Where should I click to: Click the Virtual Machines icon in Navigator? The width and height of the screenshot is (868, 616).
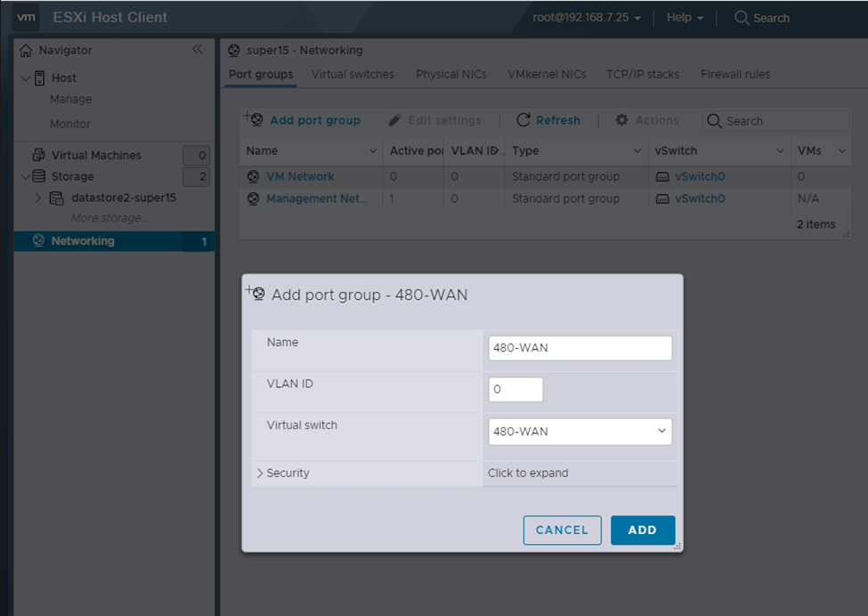point(39,155)
